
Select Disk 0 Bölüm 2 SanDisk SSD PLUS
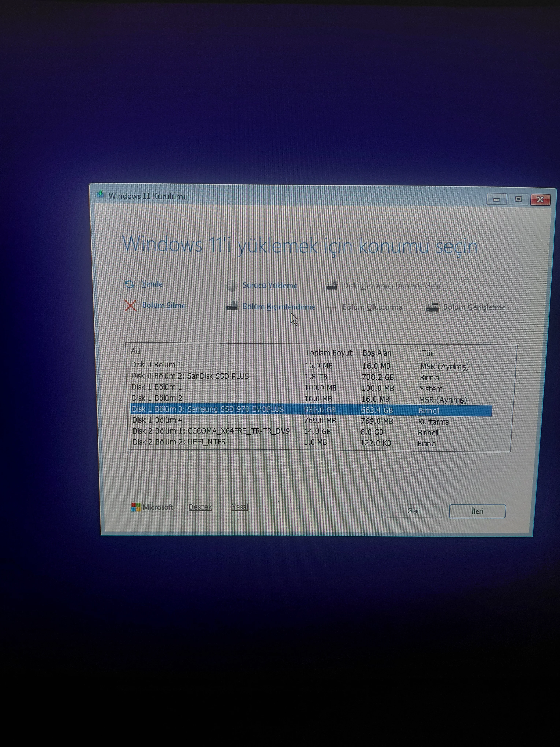[x=190, y=376]
